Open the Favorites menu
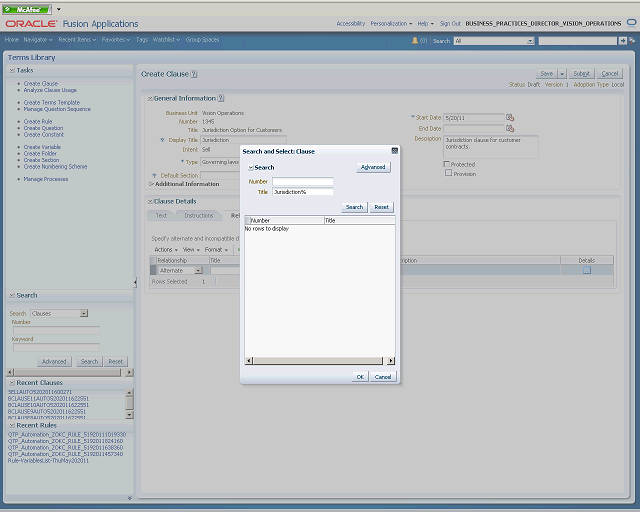 [x=116, y=40]
